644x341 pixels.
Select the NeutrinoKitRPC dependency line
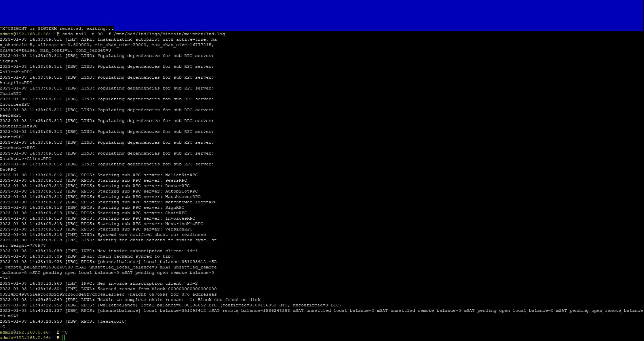(19, 126)
